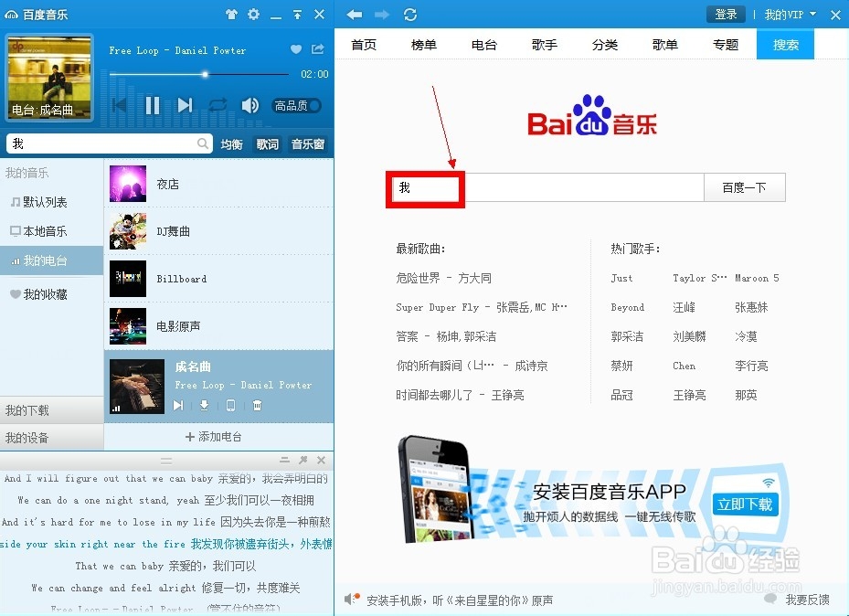Open the 均衡 equalizer
Image resolution: width=849 pixels, height=616 pixels.
tap(232, 144)
